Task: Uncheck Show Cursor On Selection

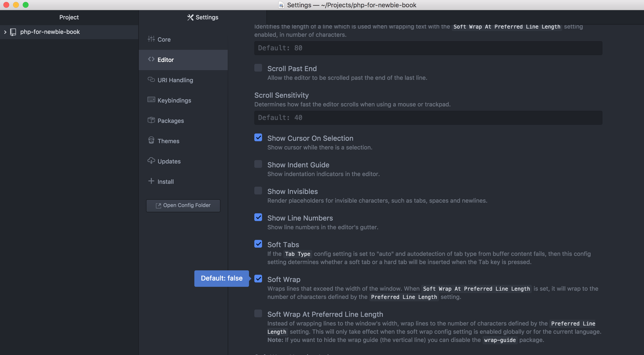Action: point(258,138)
